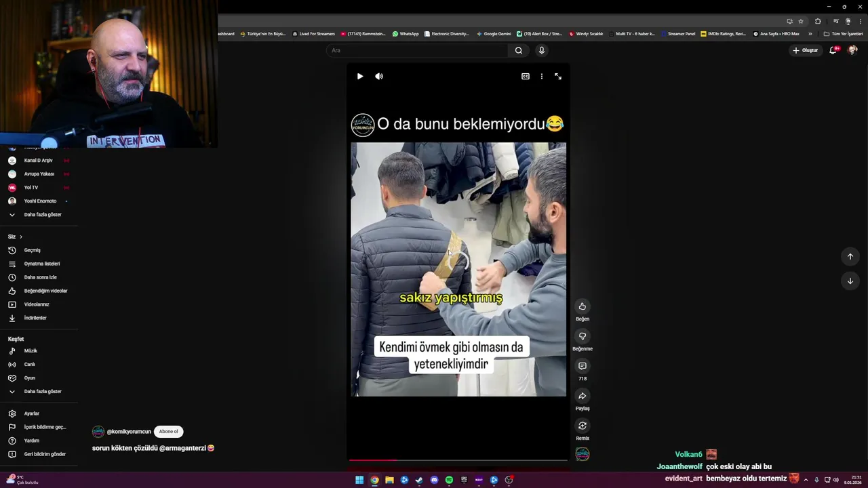Open Tüm Yer İşaretleri folder
Screen dimensions: 868x488
(x=843, y=34)
